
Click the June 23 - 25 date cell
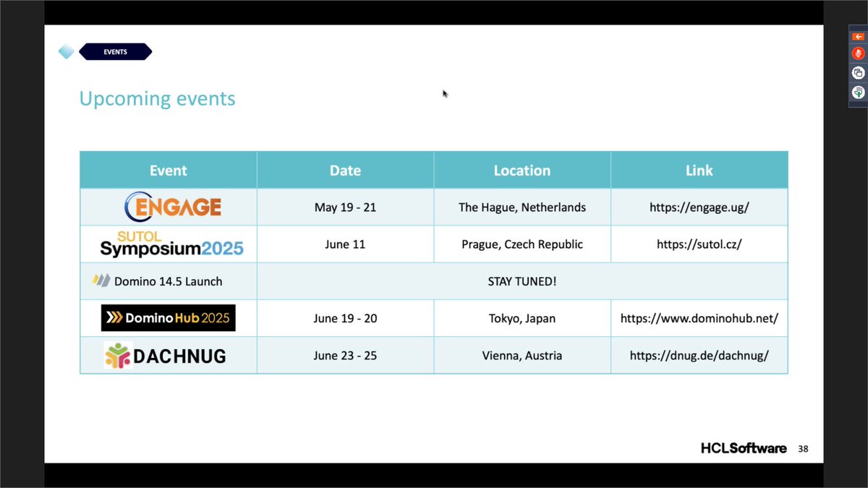(x=345, y=356)
